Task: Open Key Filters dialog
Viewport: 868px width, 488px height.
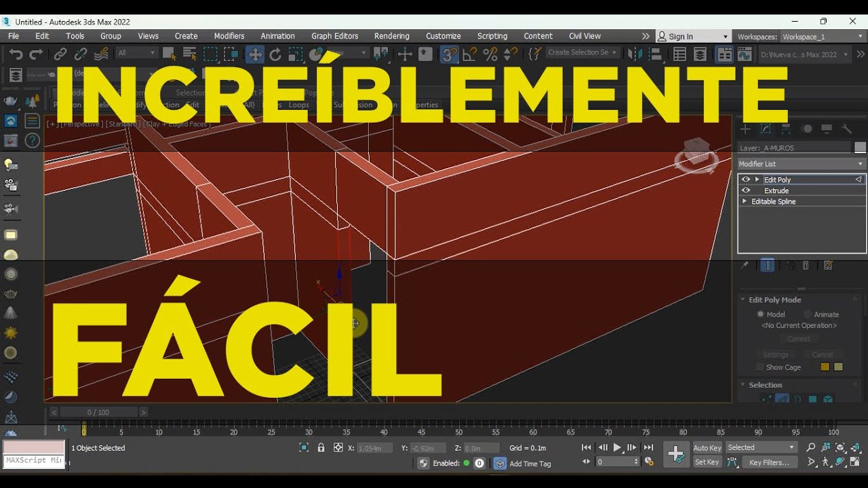Action: [x=769, y=462]
